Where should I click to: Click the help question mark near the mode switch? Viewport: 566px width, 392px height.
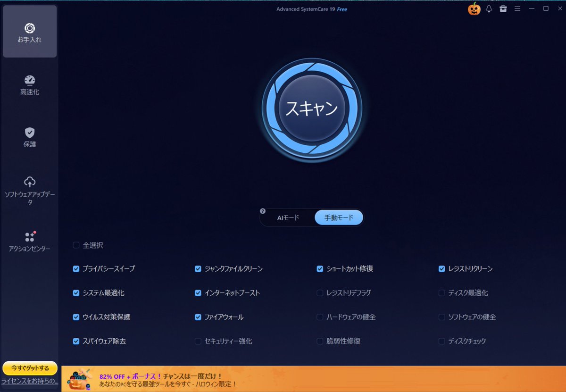(x=262, y=211)
